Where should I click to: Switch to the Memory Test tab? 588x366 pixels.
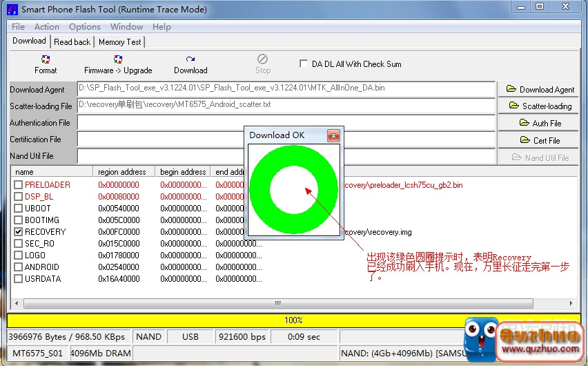pyautogui.click(x=119, y=42)
